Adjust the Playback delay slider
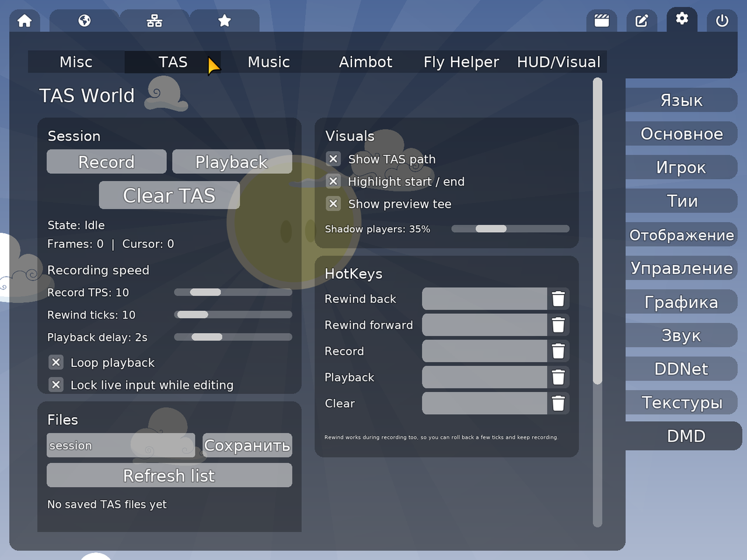This screenshot has width=747, height=560. 233,337
